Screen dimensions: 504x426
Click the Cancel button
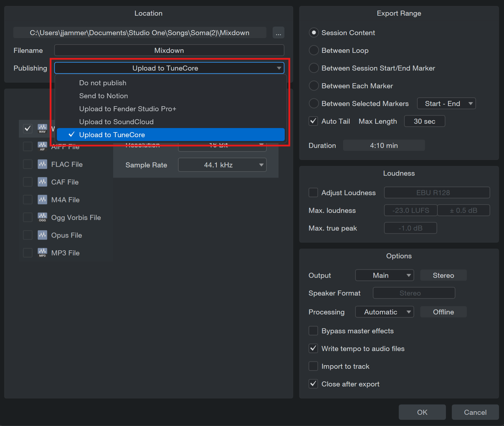pos(475,412)
